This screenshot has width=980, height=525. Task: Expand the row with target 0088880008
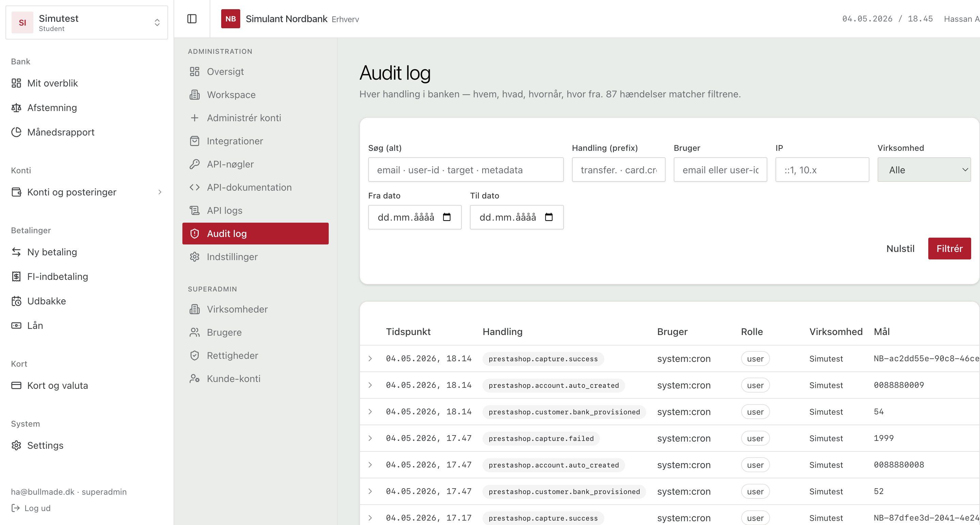click(370, 465)
